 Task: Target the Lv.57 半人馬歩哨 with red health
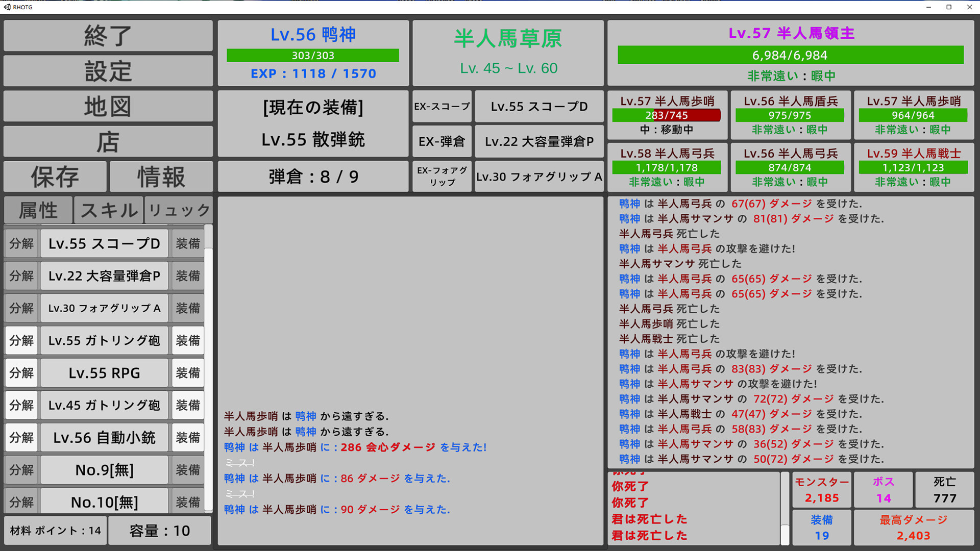pyautogui.click(x=667, y=115)
